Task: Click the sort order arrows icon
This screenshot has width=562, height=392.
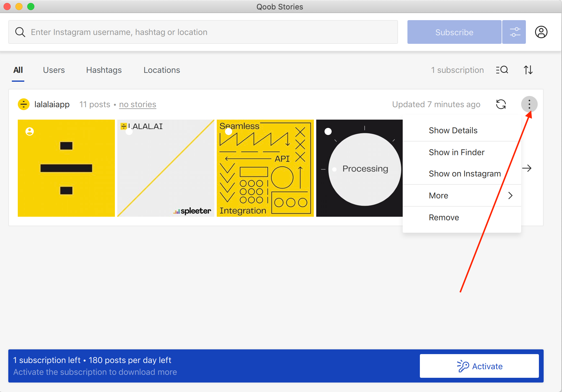Action: point(528,70)
